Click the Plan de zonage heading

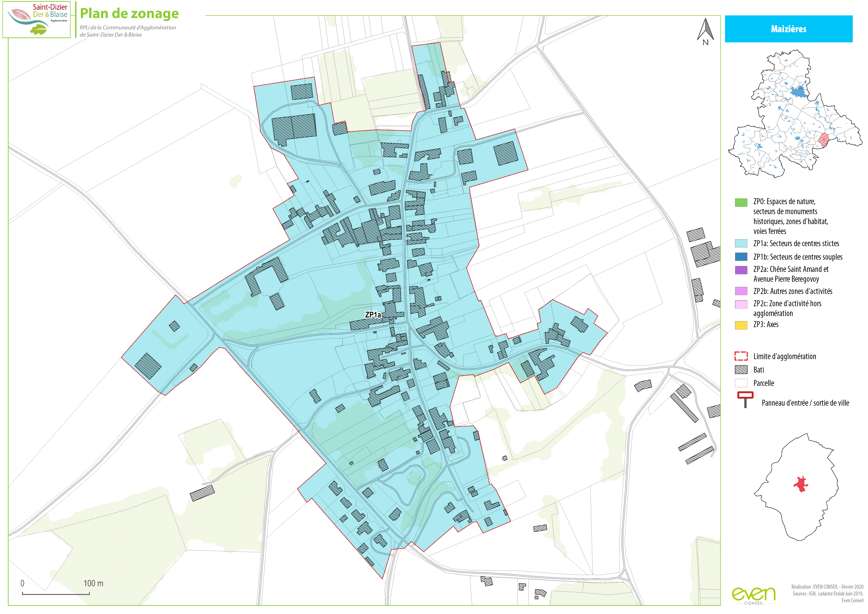129,14
